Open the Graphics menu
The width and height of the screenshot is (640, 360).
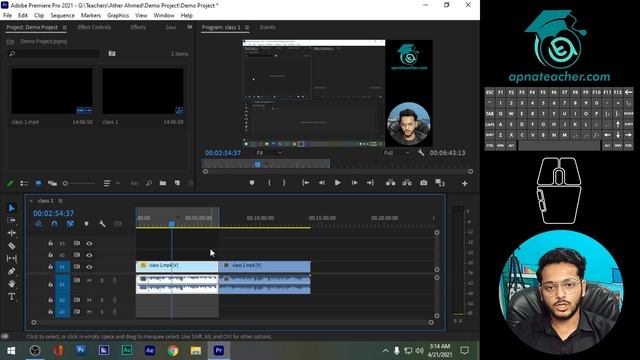[118, 16]
